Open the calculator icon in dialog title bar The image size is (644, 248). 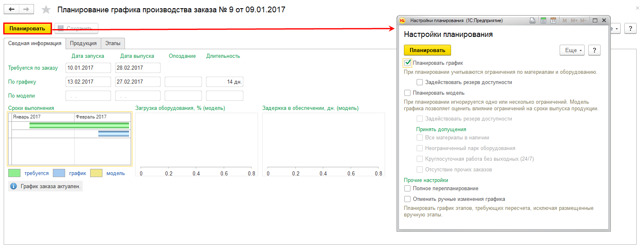point(543,20)
